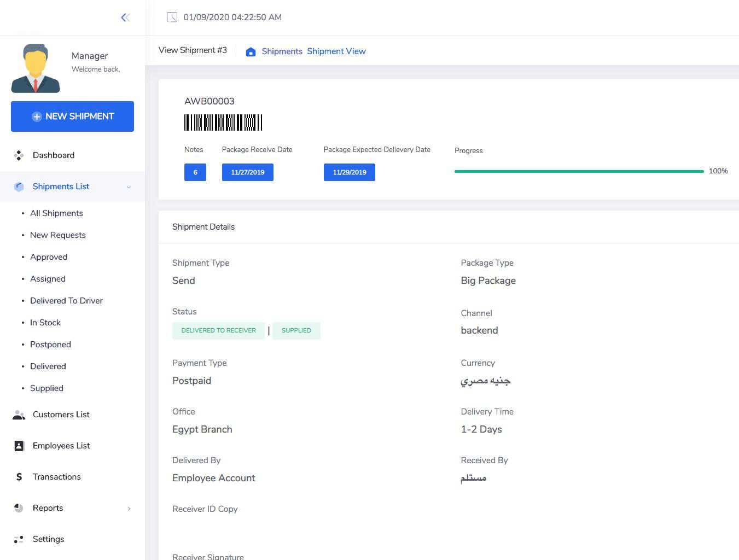
Task: Click the AWB00003 barcode image
Action: click(223, 122)
